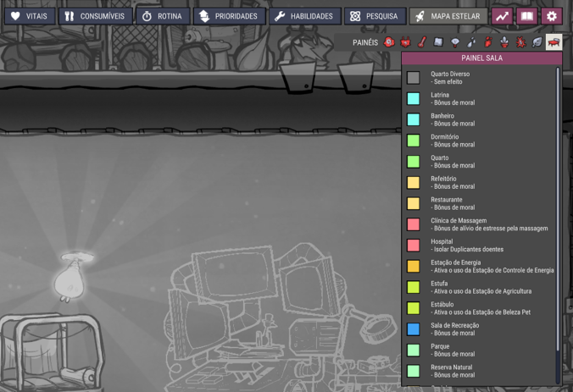Screen dimensions: 573x392
Task: Activate the Decor potted-plant overlay icon
Action: pyautogui.click(x=504, y=42)
